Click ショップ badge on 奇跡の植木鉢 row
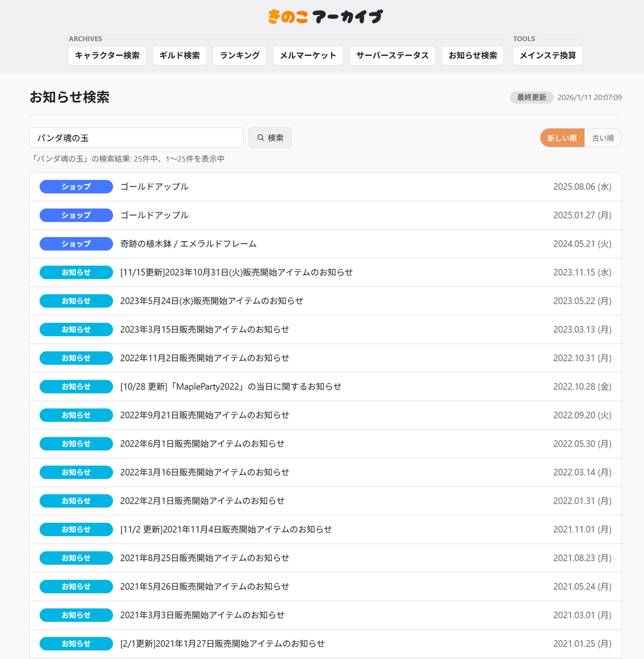The image size is (644, 659). [x=76, y=244]
